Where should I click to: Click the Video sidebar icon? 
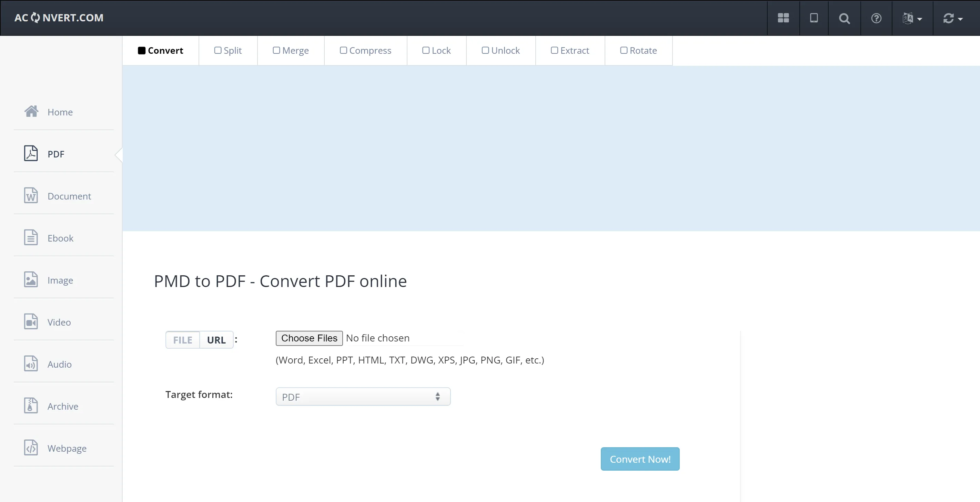pyautogui.click(x=30, y=322)
